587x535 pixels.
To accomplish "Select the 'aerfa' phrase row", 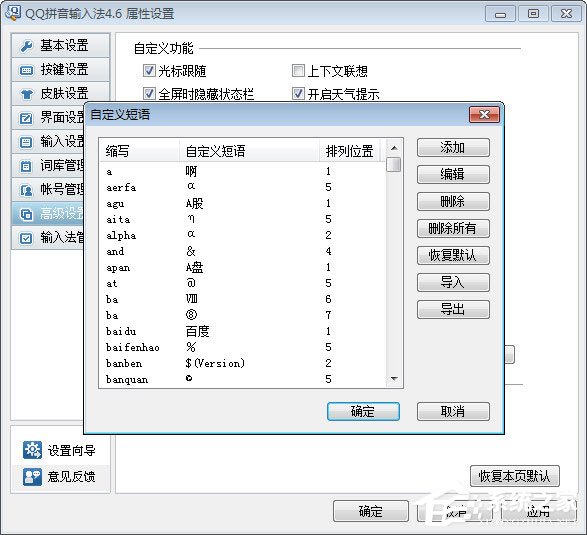I will [243, 187].
